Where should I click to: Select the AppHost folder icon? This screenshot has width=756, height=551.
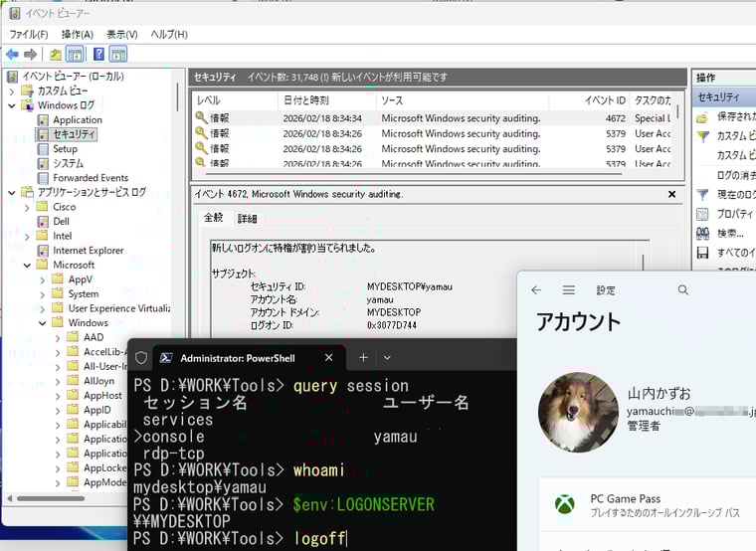(x=73, y=395)
